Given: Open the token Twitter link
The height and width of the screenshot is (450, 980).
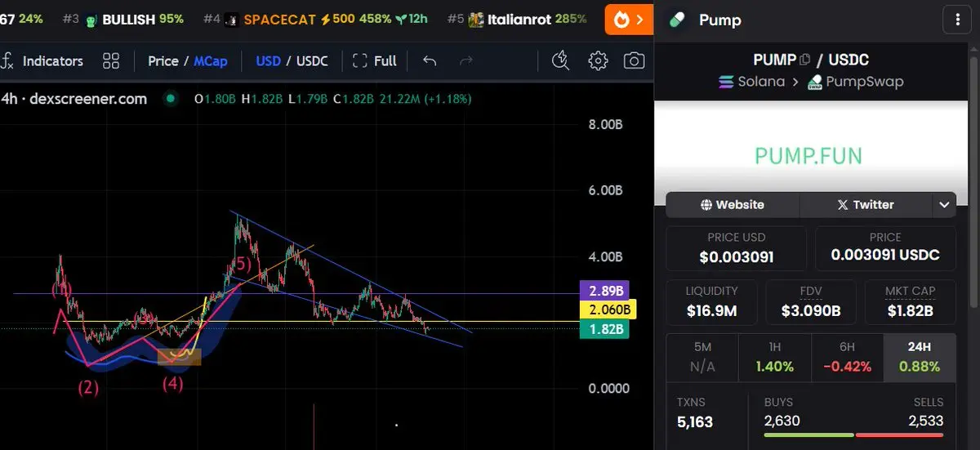Looking at the screenshot, I should (866, 205).
